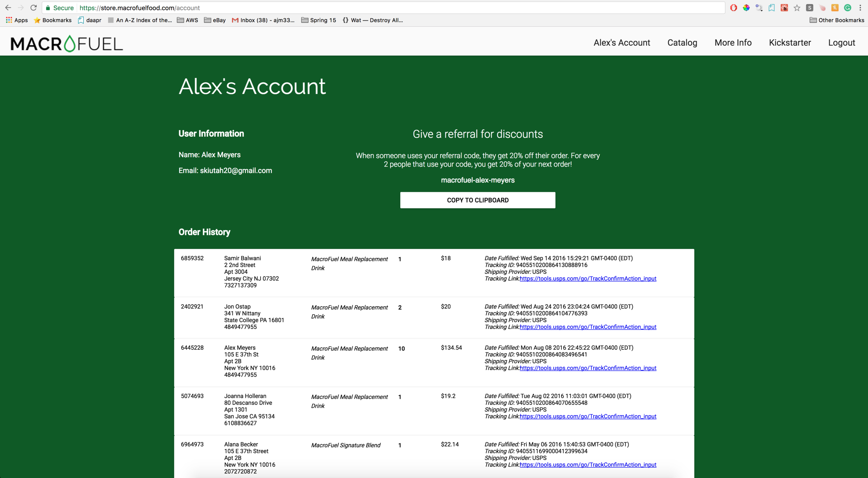Click the $22.14 price
This screenshot has height=478, width=868.
450,444
